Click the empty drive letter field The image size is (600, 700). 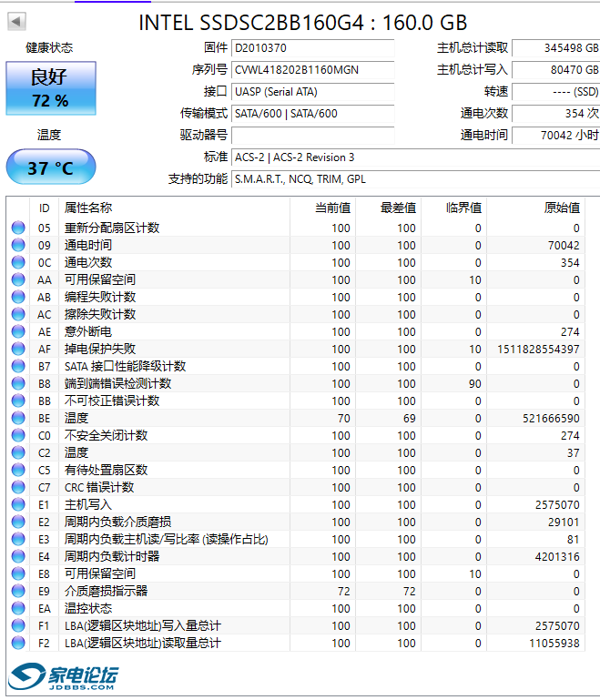(312, 136)
